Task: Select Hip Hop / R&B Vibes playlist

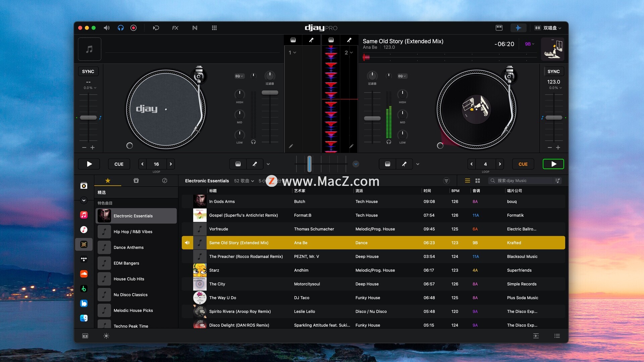Action: coord(136,232)
